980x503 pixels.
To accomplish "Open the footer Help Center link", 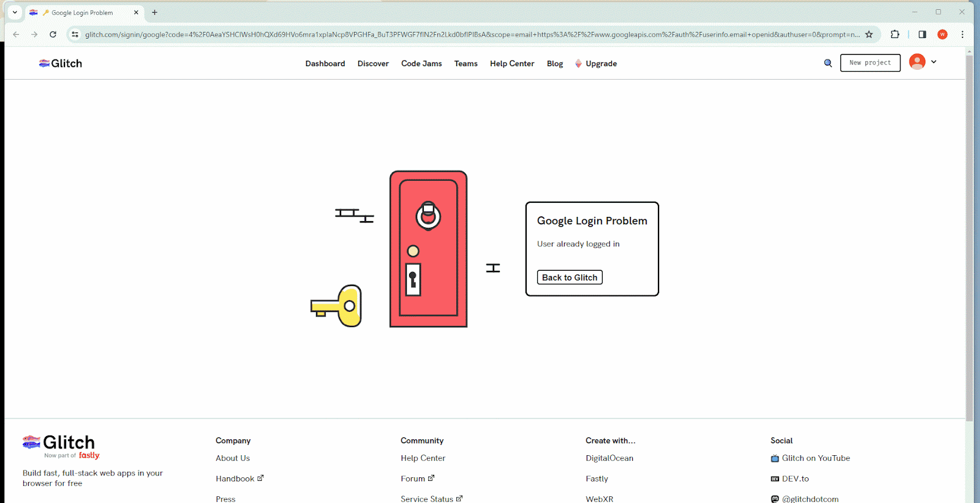I will (423, 458).
